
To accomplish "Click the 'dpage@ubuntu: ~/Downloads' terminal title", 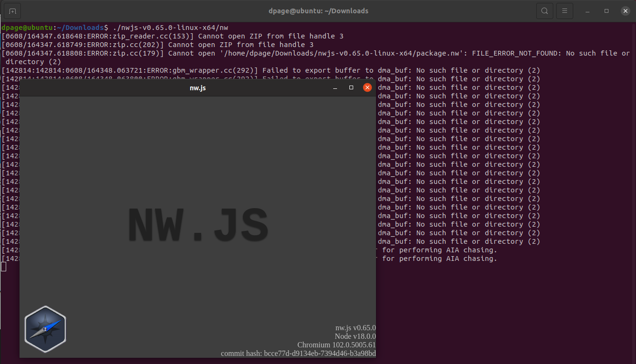I will (318, 11).
